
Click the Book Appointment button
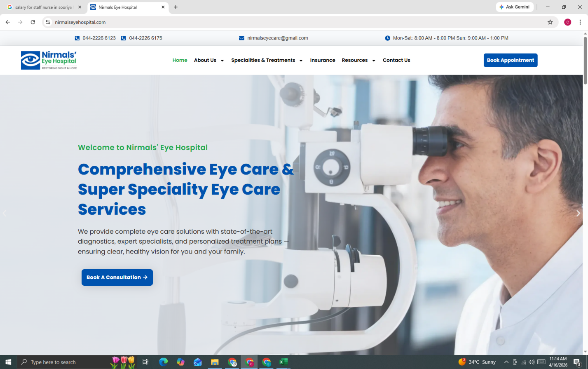pos(511,60)
